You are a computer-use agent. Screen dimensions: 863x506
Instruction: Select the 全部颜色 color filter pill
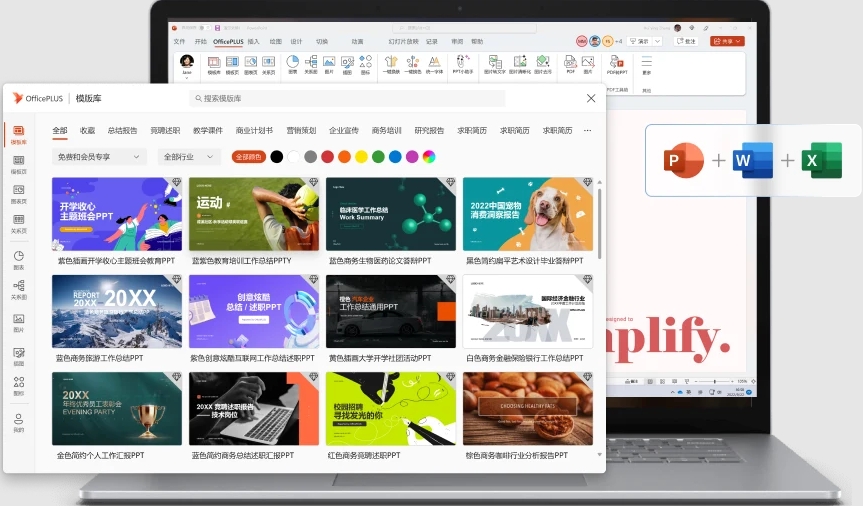(248, 157)
